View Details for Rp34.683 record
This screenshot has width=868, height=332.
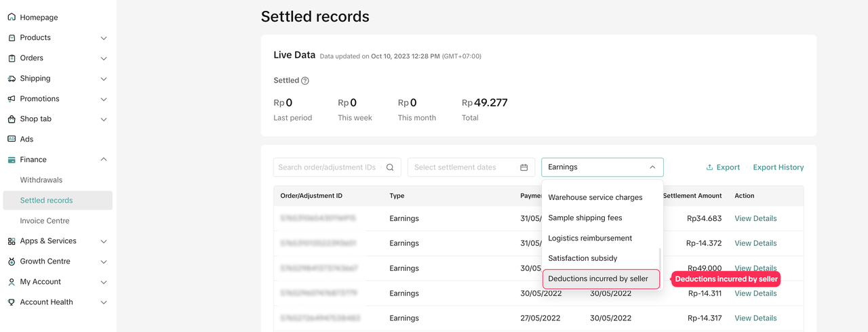point(755,218)
